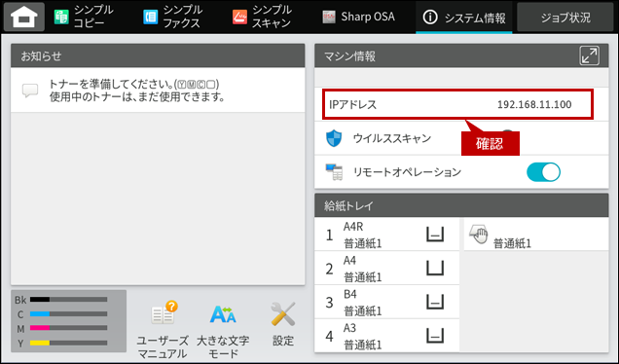Click the ウイルススキャン label
The height and width of the screenshot is (364, 619).
pos(392,138)
